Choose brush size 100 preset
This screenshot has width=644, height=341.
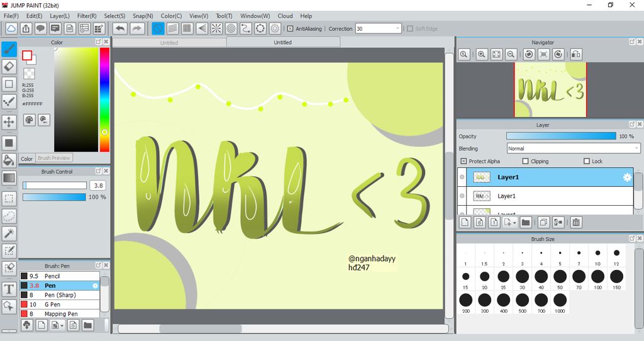pyautogui.click(x=597, y=279)
